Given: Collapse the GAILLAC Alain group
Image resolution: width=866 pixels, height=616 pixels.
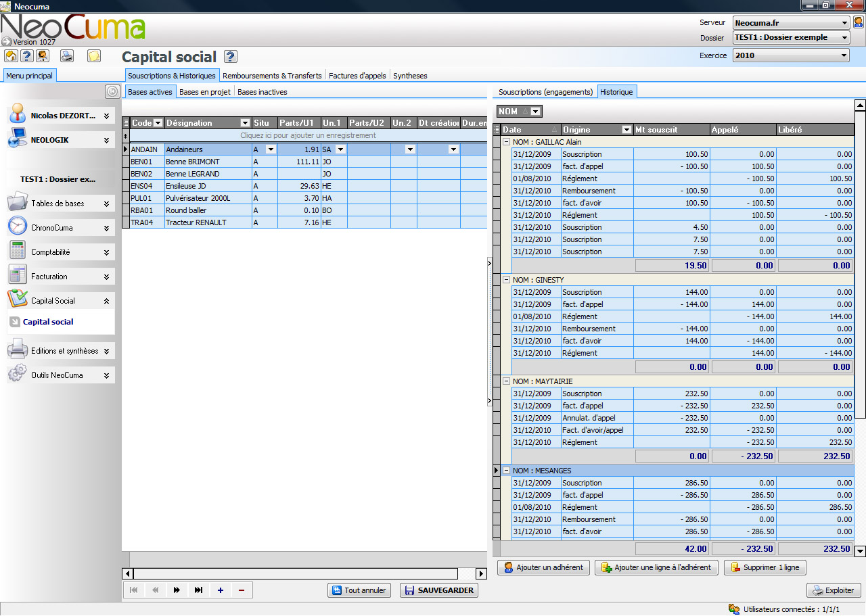Looking at the screenshot, I should click(506, 142).
